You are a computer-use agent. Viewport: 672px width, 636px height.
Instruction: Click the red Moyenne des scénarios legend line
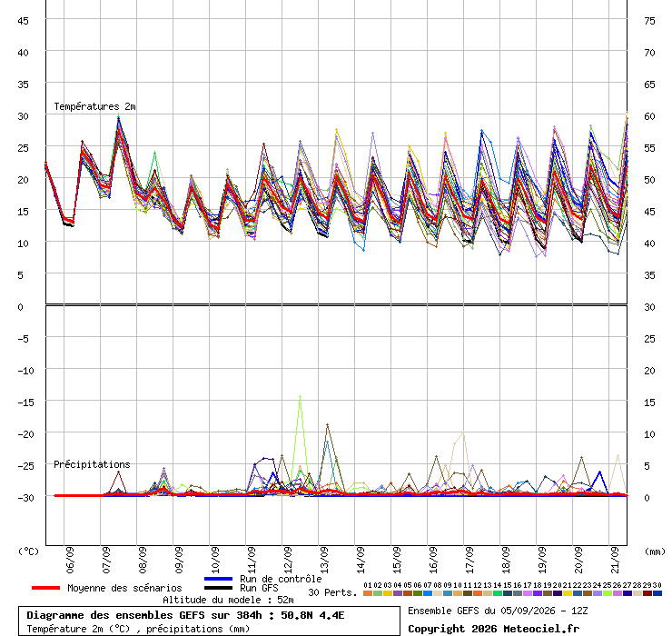[x=45, y=588]
